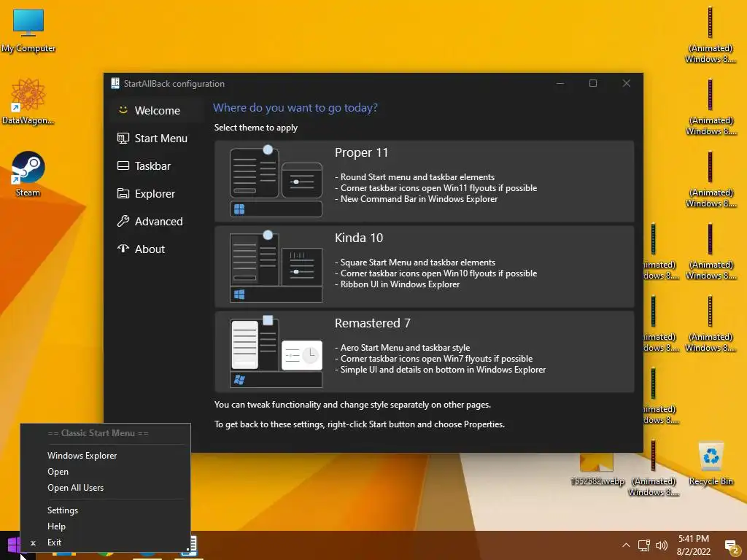747x560 pixels.
Task: Select Open in the Classic Start Menu popup
Action: 105,472
